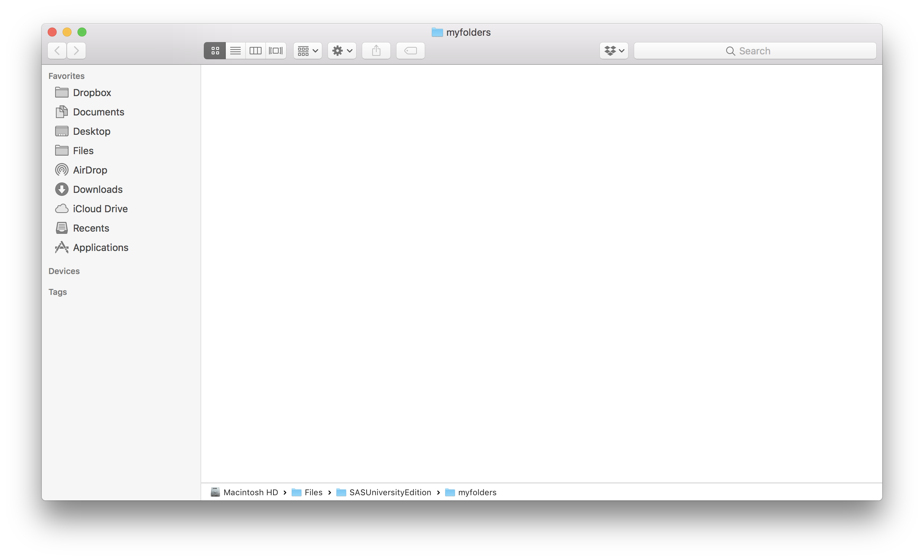Select AirDrop in the sidebar
924x560 pixels.
(x=90, y=170)
